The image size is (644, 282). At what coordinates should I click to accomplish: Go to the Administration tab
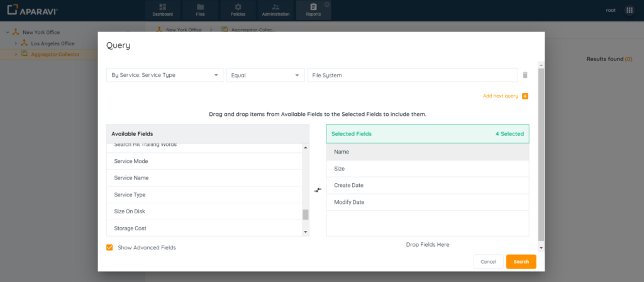(275, 10)
